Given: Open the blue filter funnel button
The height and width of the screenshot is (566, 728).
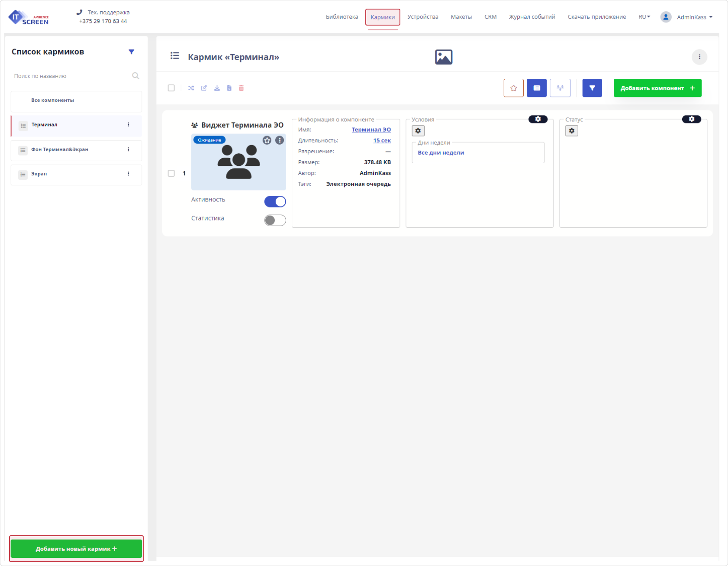Looking at the screenshot, I should pos(592,88).
